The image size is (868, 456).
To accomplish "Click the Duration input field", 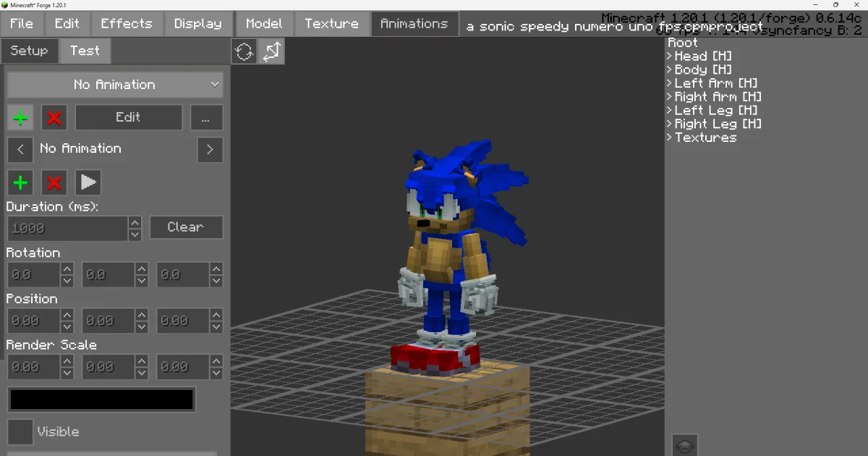I will tap(68, 229).
